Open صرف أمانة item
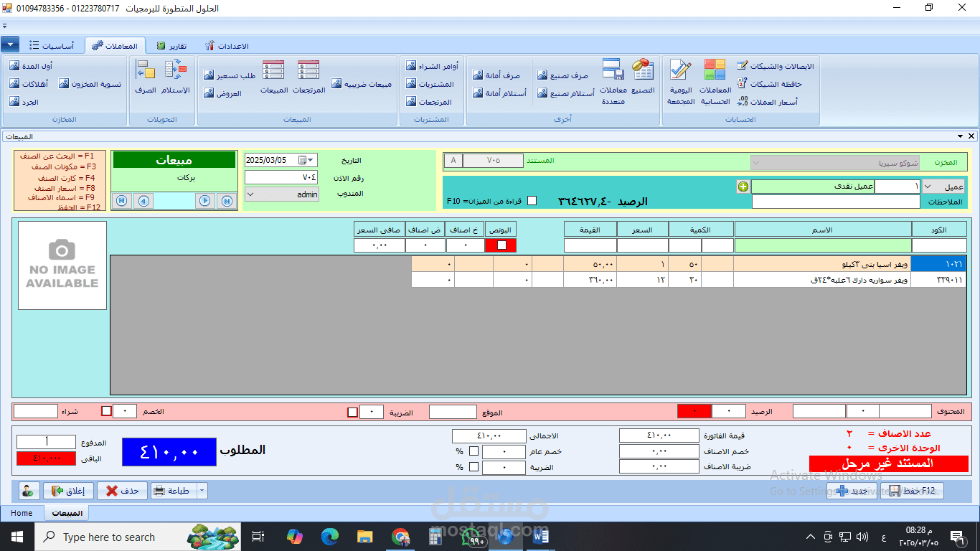980x551 pixels. [x=496, y=75]
